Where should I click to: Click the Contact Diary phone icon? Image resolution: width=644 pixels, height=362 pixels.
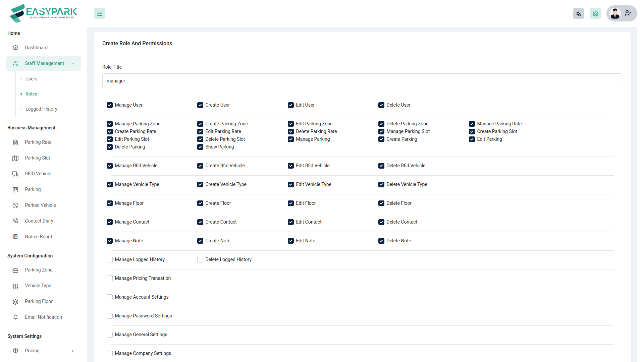click(x=15, y=221)
